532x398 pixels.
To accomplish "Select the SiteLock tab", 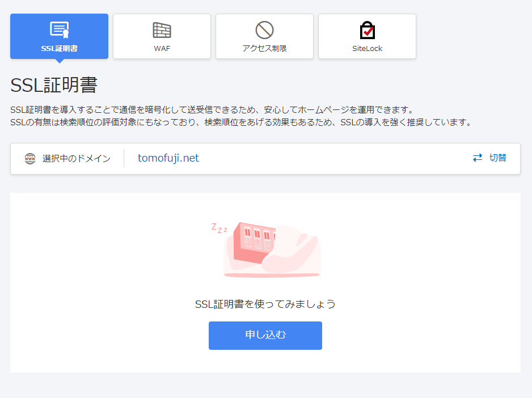I will coord(366,36).
